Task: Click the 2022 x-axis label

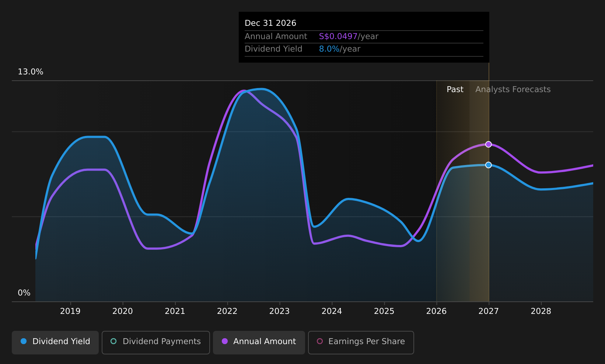Action: [x=227, y=311]
